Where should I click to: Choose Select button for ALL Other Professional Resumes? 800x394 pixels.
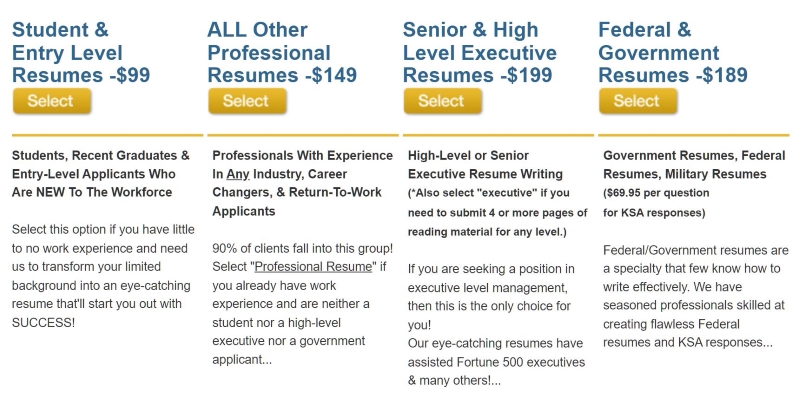(247, 101)
